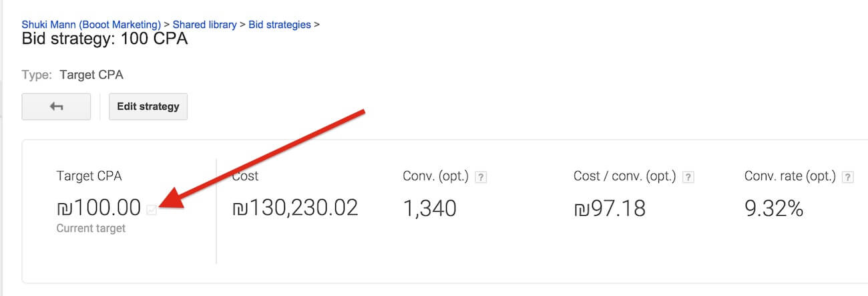This screenshot has height=296, width=868.
Task: Click the Conv. rate (opt.) label
Action: click(x=790, y=176)
